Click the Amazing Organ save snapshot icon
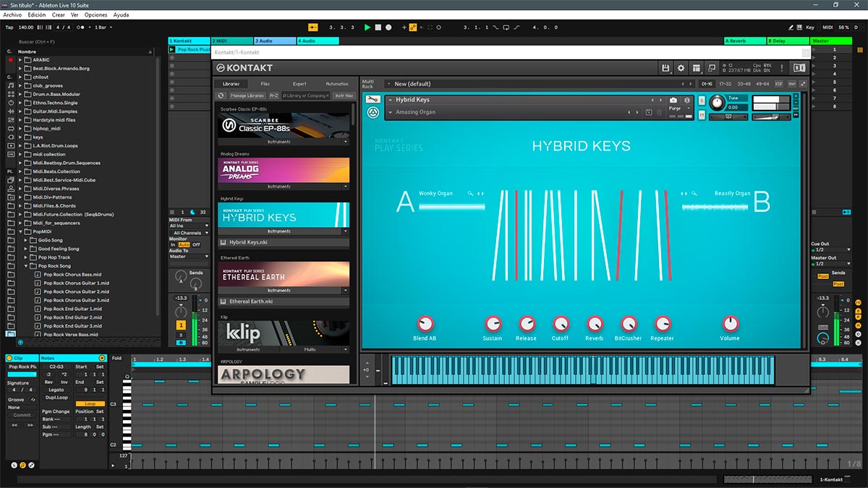This screenshot has height=488, width=868. click(x=649, y=112)
